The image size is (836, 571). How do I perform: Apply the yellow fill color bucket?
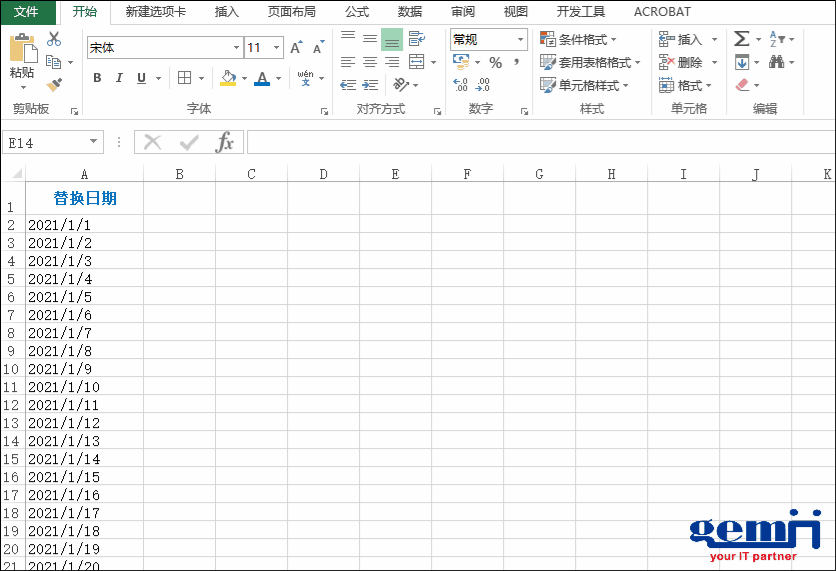click(227, 78)
